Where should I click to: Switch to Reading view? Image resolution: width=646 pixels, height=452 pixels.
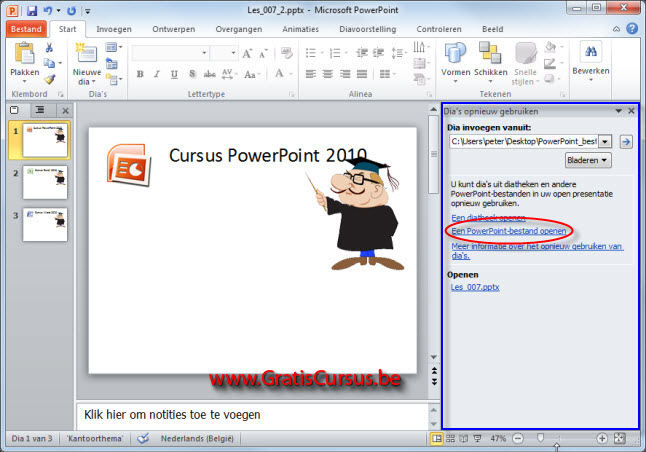click(463, 438)
